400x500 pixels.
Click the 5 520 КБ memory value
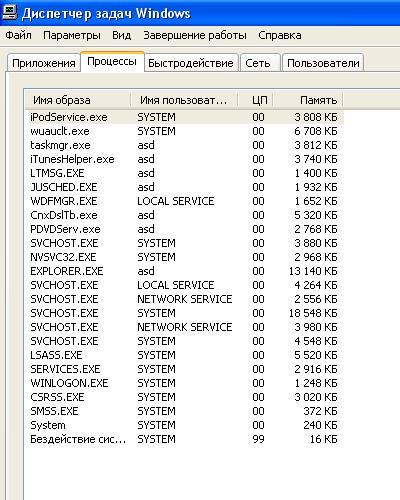[316, 355]
